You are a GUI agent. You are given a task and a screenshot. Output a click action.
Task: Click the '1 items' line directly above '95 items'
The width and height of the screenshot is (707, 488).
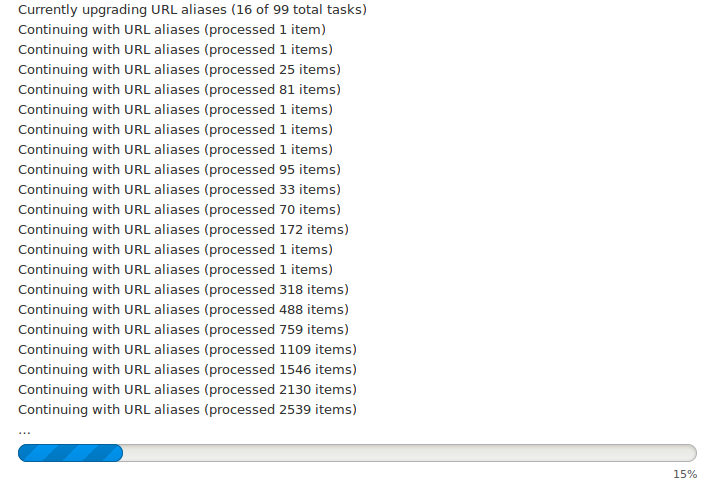click(x=175, y=150)
